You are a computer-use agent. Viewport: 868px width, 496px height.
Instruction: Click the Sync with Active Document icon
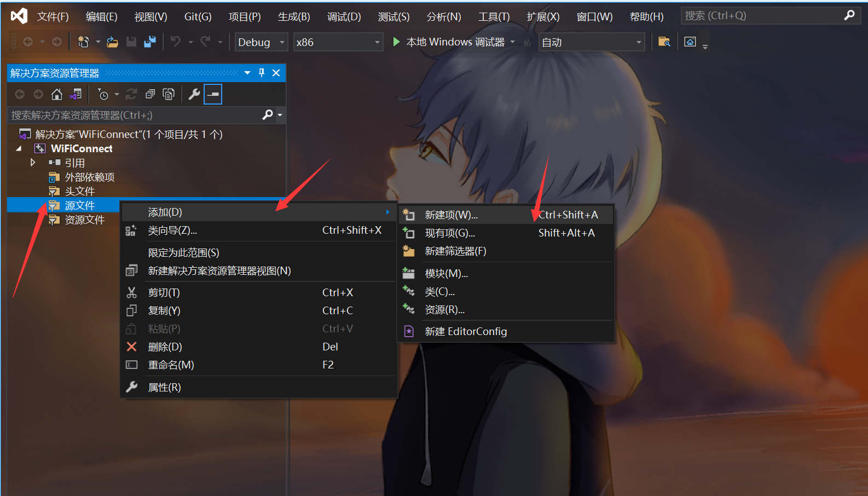pyautogui.click(x=131, y=94)
